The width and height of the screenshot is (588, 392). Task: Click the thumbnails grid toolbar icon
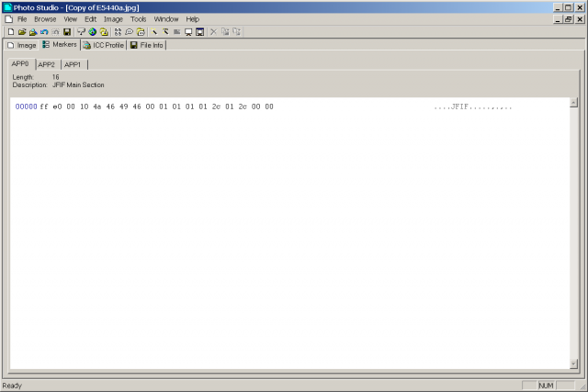point(118,32)
